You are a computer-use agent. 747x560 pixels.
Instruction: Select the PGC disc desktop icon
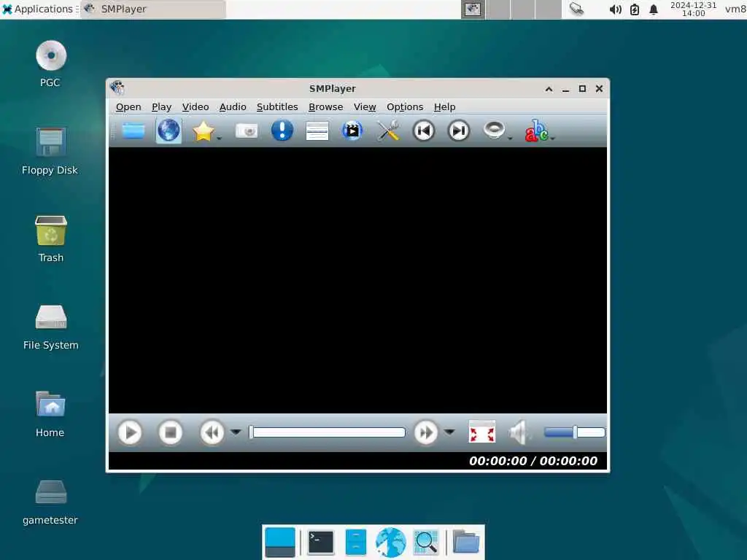(50, 64)
